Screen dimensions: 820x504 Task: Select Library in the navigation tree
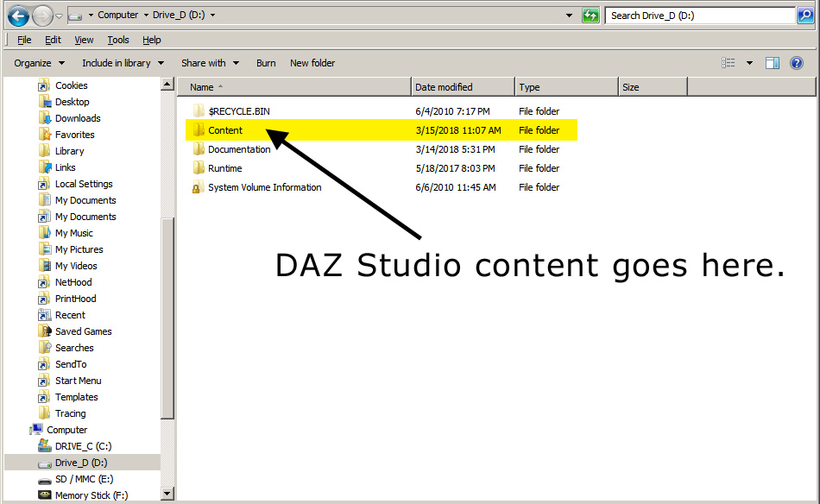click(x=70, y=151)
